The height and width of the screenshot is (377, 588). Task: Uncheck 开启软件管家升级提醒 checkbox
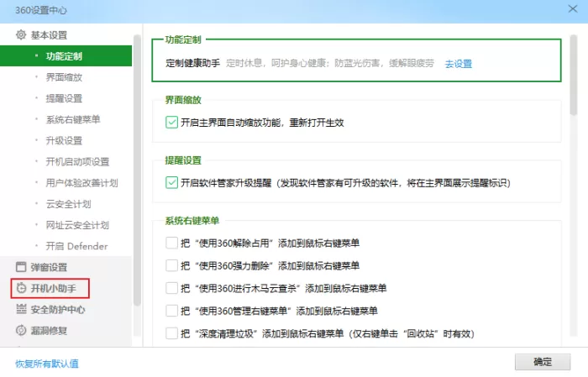171,182
